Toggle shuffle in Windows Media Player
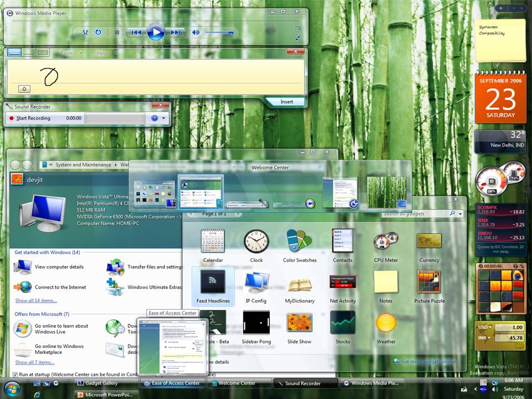 [85, 32]
